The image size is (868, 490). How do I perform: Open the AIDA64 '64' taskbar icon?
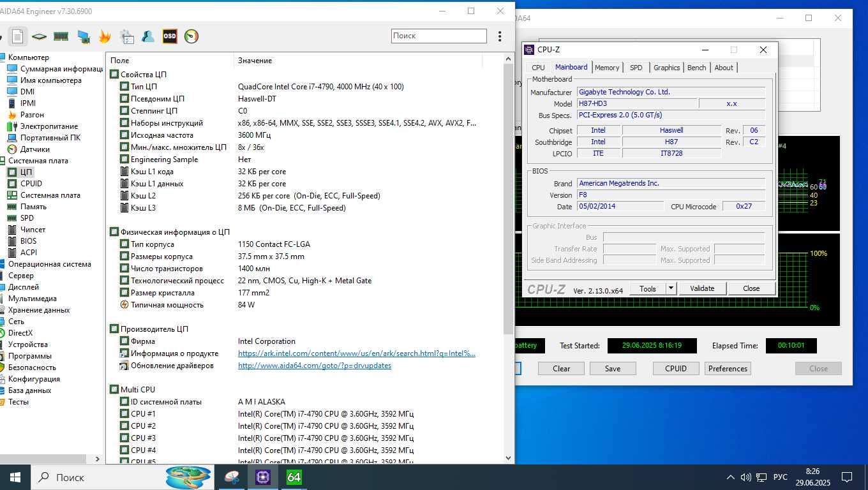(x=294, y=477)
